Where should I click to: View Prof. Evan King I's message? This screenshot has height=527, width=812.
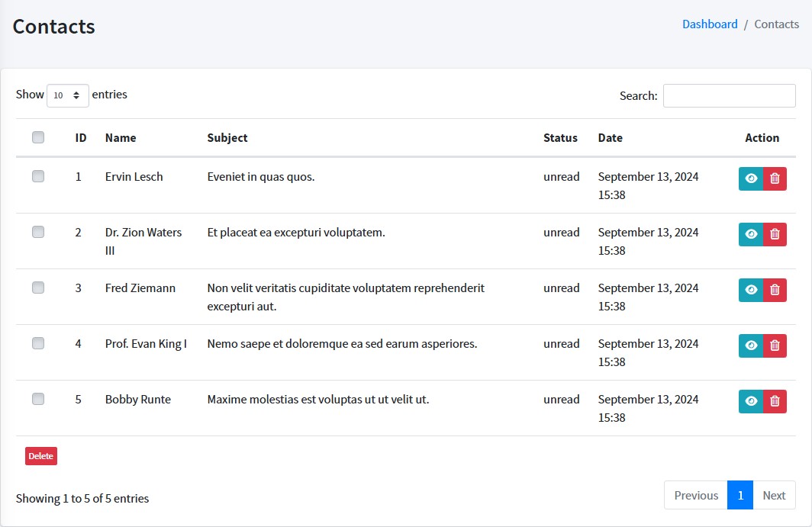(751, 345)
